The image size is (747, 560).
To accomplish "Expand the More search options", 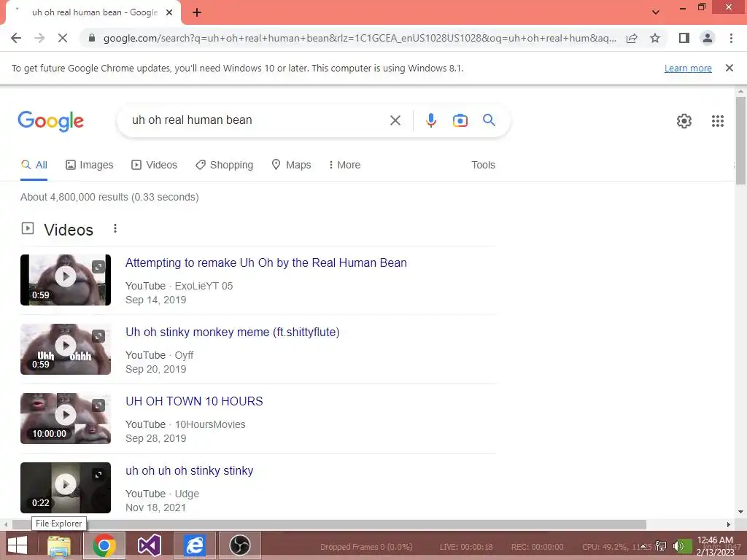I will click(x=344, y=165).
